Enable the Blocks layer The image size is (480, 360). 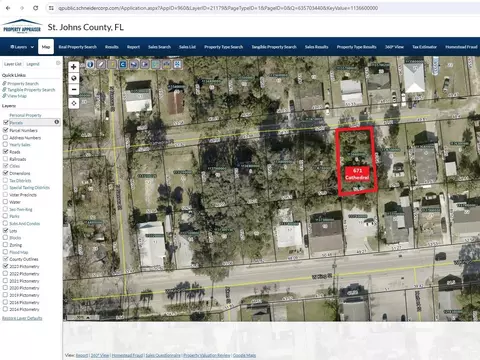click(5, 237)
